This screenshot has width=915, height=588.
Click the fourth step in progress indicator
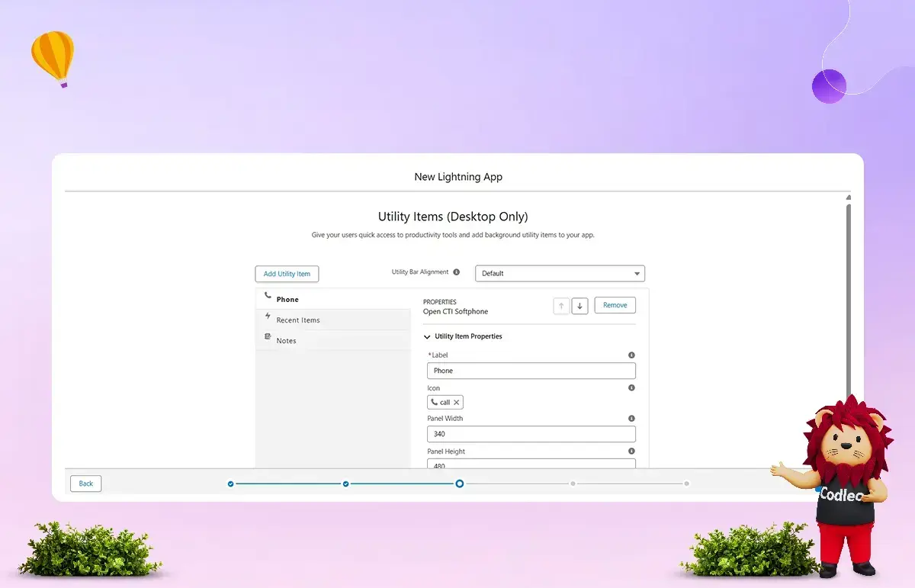573,484
